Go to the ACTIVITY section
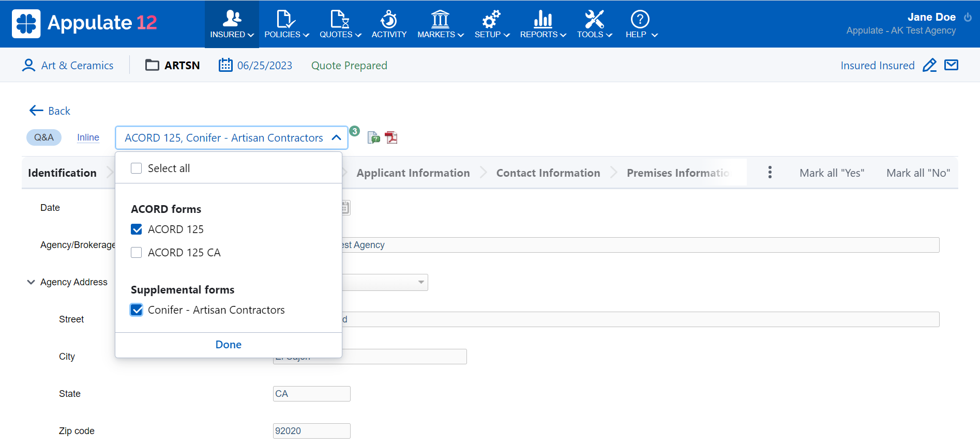Viewport: 980px width, 447px height. pos(389,24)
